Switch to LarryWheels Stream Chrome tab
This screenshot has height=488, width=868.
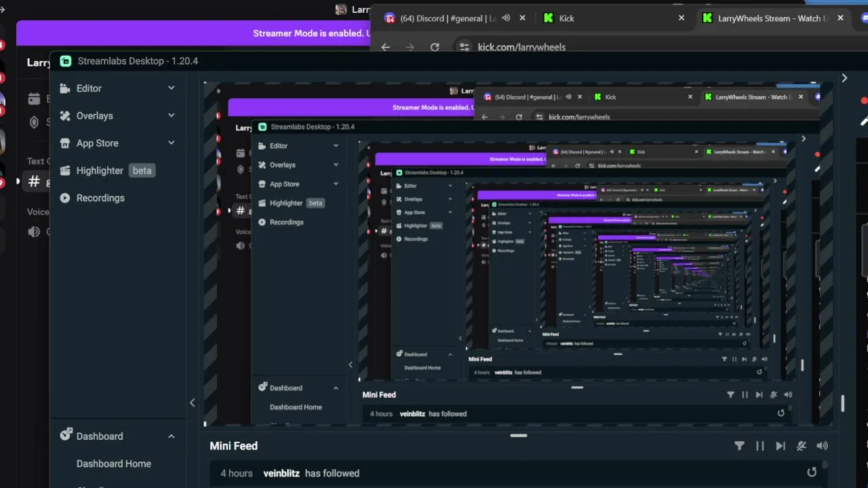point(773,18)
